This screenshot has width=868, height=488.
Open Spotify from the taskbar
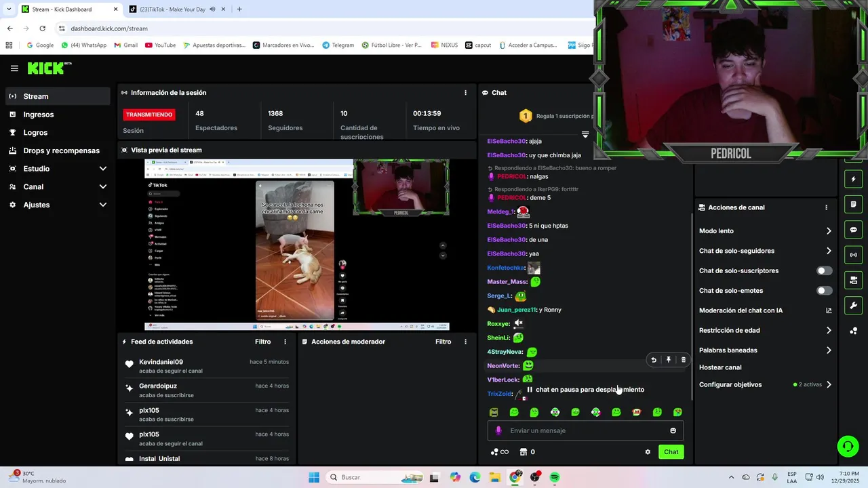tap(555, 477)
